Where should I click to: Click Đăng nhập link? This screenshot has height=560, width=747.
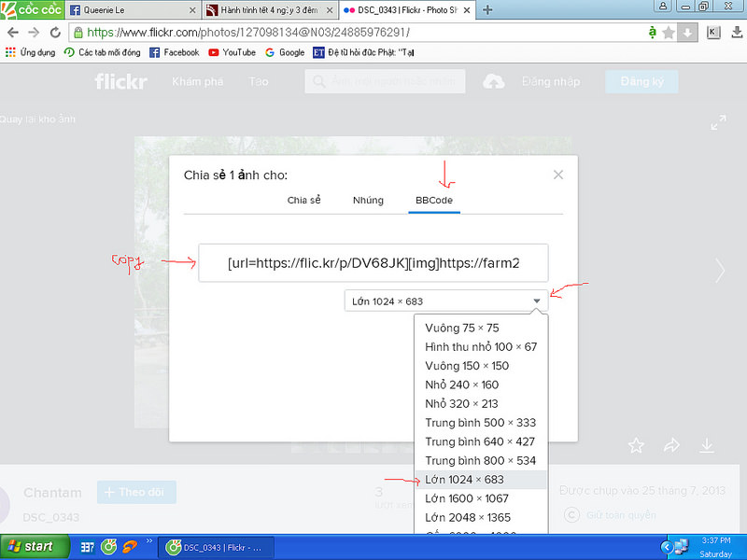pyautogui.click(x=551, y=81)
